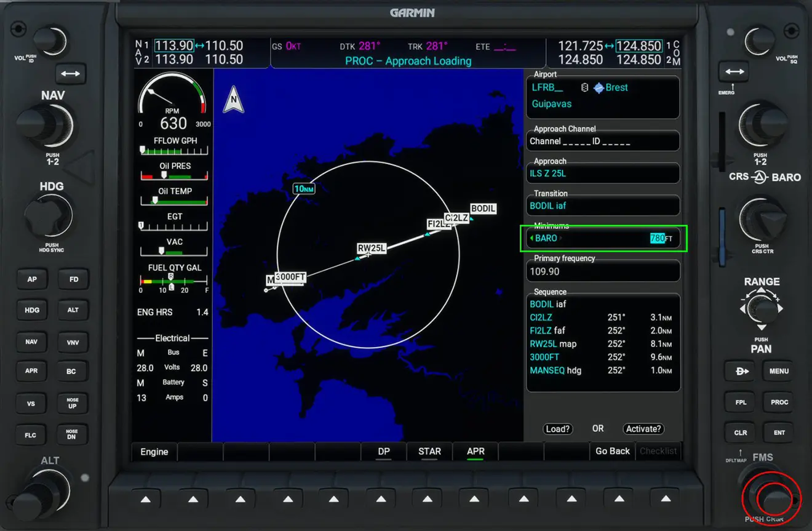This screenshot has width=812, height=531.
Task: Click the Load? button
Action: (x=558, y=429)
